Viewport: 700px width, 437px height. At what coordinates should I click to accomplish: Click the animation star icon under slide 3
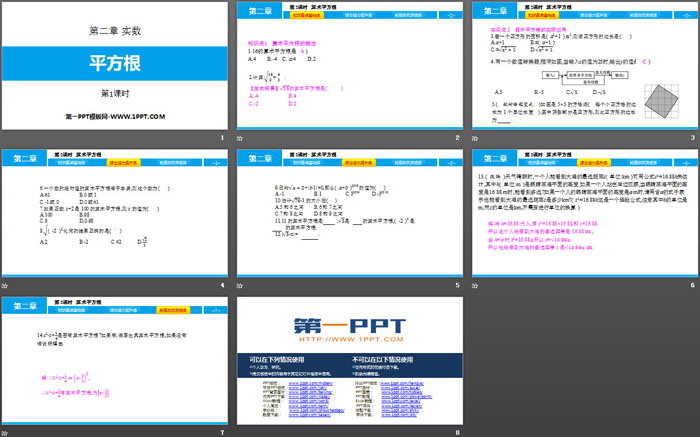click(x=475, y=138)
